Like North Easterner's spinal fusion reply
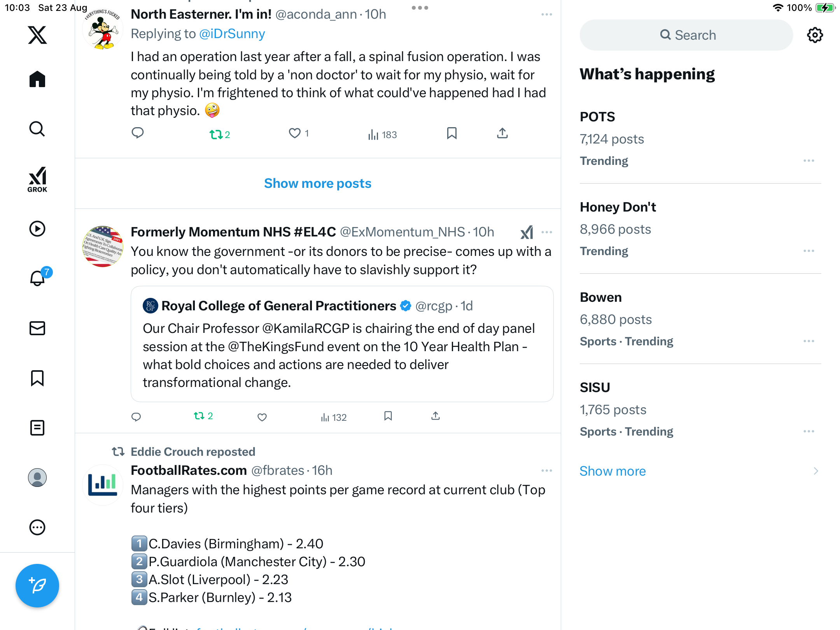This screenshot has width=840, height=630. pos(295,133)
